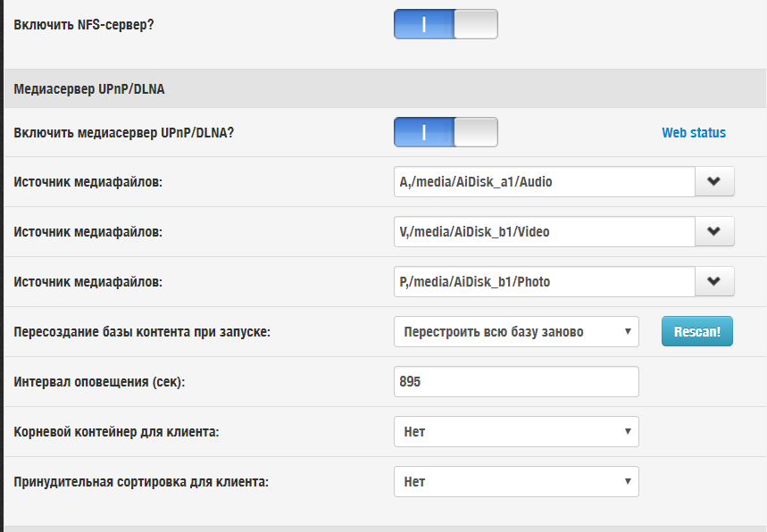Viewport: 767px width, 532px height.
Task: Open the forced sorting for client dropdown
Action: (516, 481)
